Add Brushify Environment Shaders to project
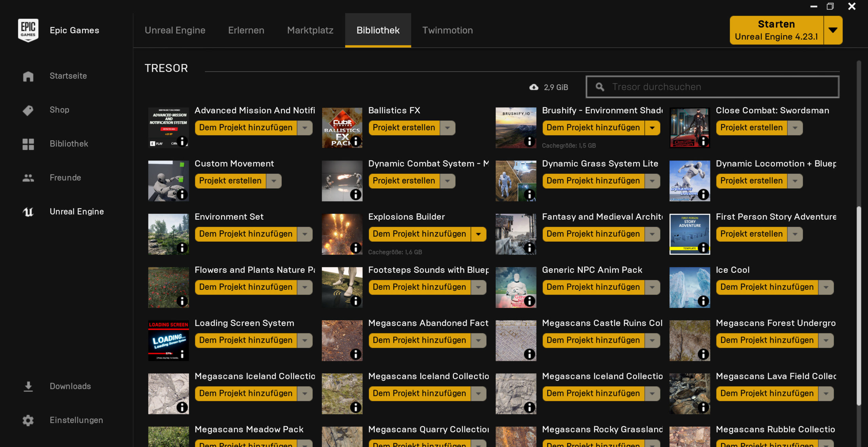This screenshot has height=447, width=868. coord(593,128)
